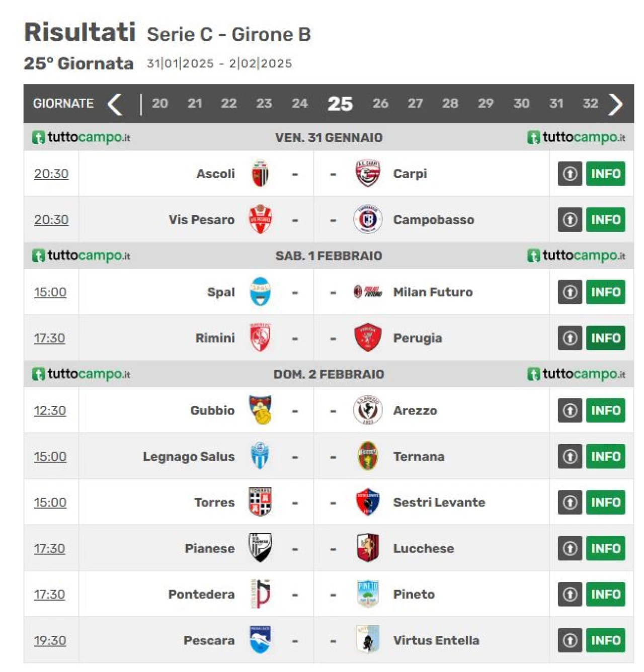Go to previous giornate with left chevron
This screenshot has width=644, height=672.
tap(115, 104)
